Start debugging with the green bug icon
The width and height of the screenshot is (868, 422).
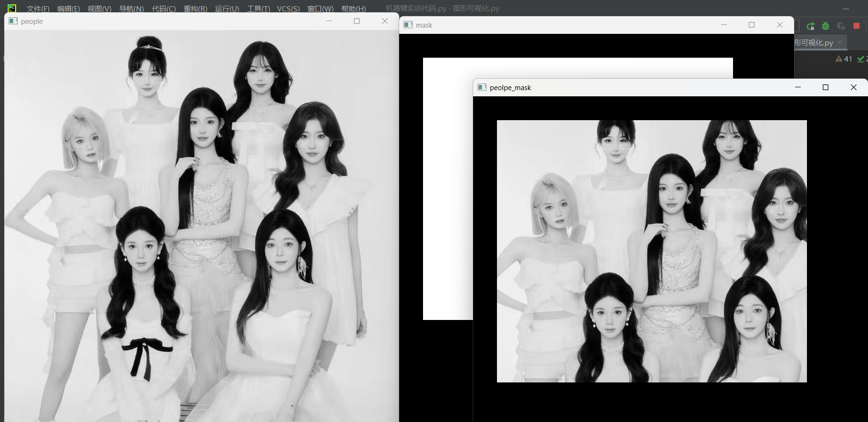coord(826,26)
